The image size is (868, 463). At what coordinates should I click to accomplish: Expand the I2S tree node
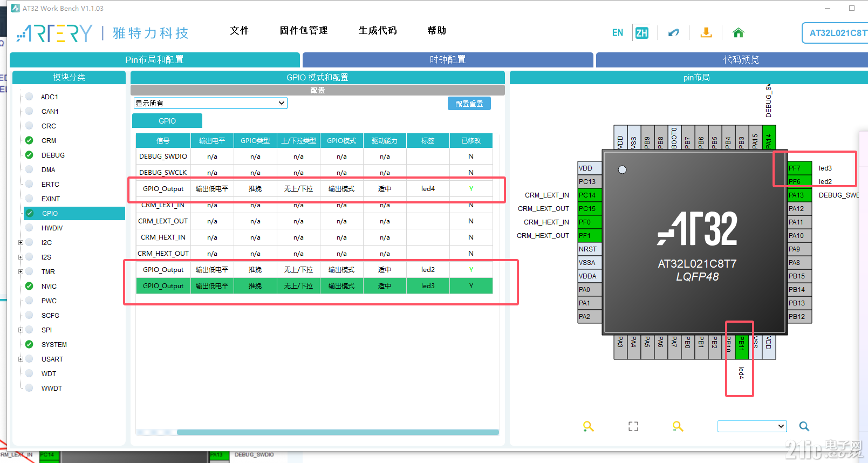point(20,257)
